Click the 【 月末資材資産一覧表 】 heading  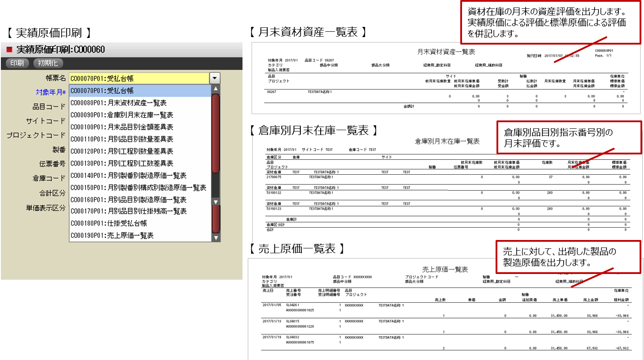(x=308, y=32)
